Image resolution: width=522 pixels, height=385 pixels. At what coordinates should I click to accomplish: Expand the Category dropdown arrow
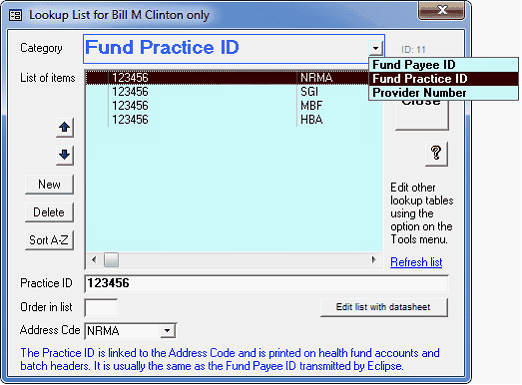click(376, 48)
